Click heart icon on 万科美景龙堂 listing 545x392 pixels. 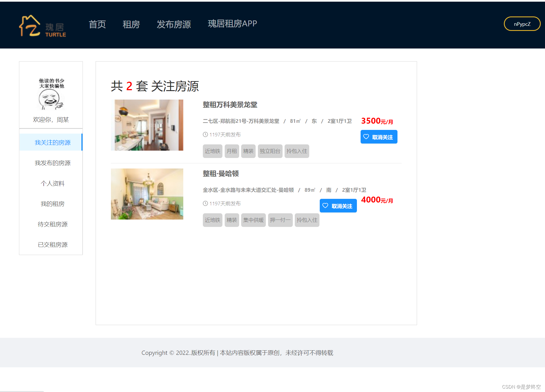click(366, 137)
